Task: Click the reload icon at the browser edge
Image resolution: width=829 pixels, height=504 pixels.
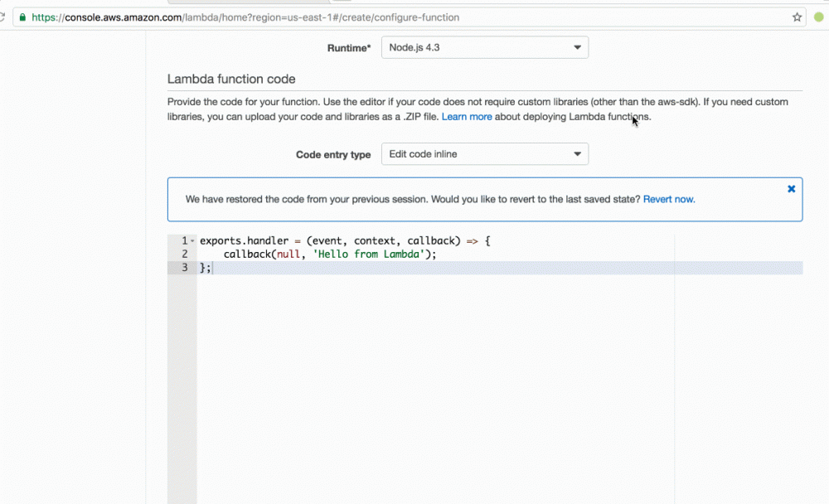Action: pyautogui.click(x=2, y=16)
